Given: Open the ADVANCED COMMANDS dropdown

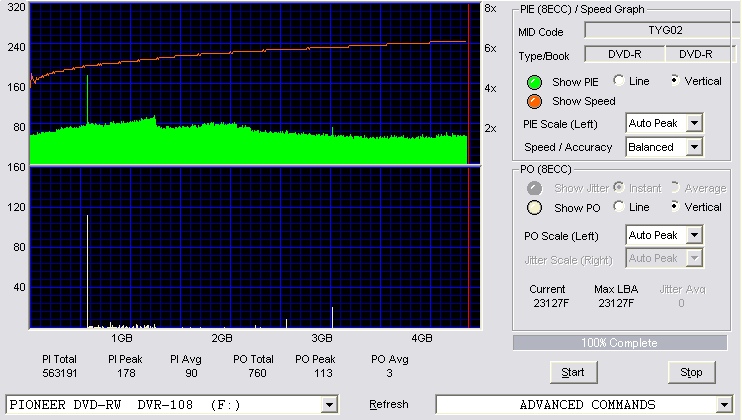Looking at the screenshot, I should [724, 405].
